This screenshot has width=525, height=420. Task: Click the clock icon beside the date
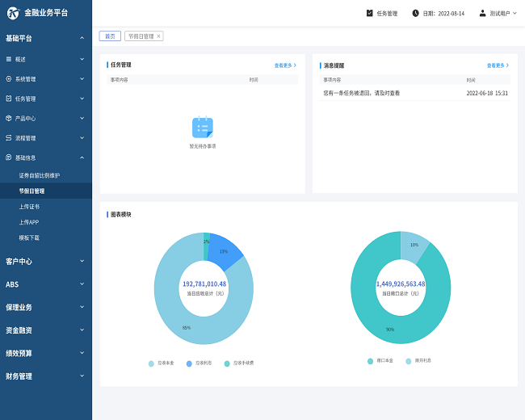(x=416, y=13)
